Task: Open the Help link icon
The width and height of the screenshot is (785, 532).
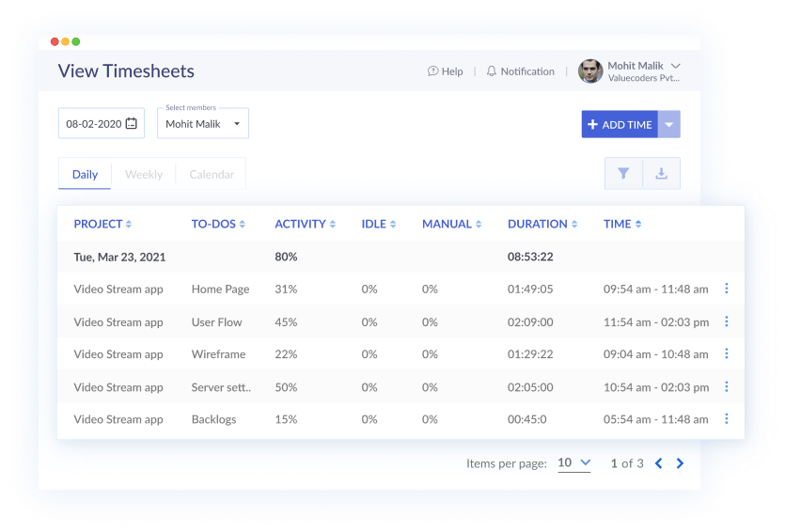Action: tap(432, 71)
